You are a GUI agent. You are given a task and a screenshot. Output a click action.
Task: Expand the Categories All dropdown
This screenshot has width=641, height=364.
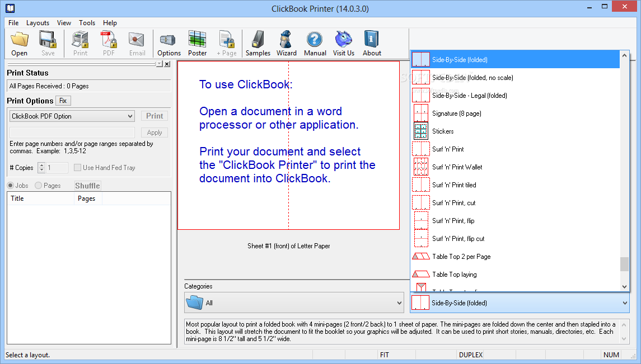point(294,303)
